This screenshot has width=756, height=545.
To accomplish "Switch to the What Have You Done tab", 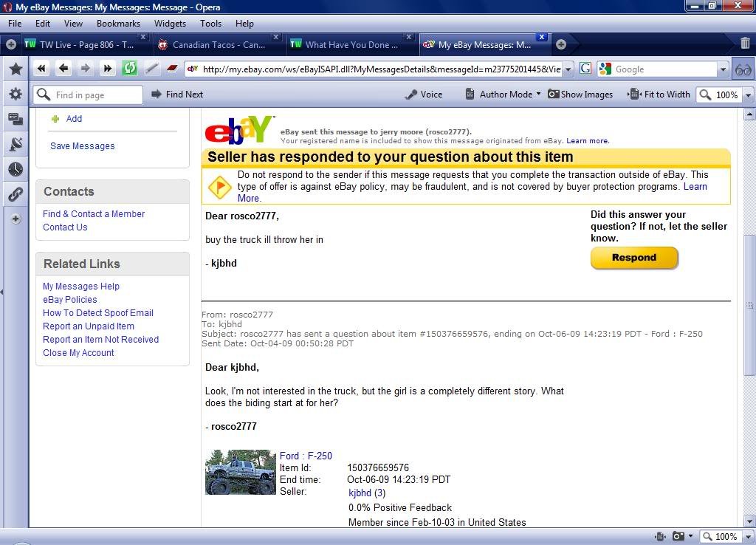I will point(351,45).
